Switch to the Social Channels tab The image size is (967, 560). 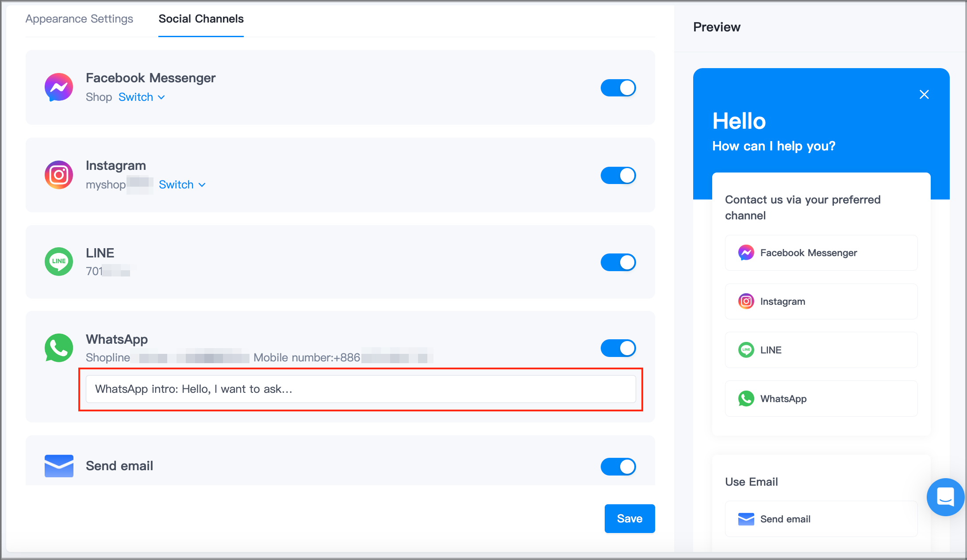coord(201,19)
